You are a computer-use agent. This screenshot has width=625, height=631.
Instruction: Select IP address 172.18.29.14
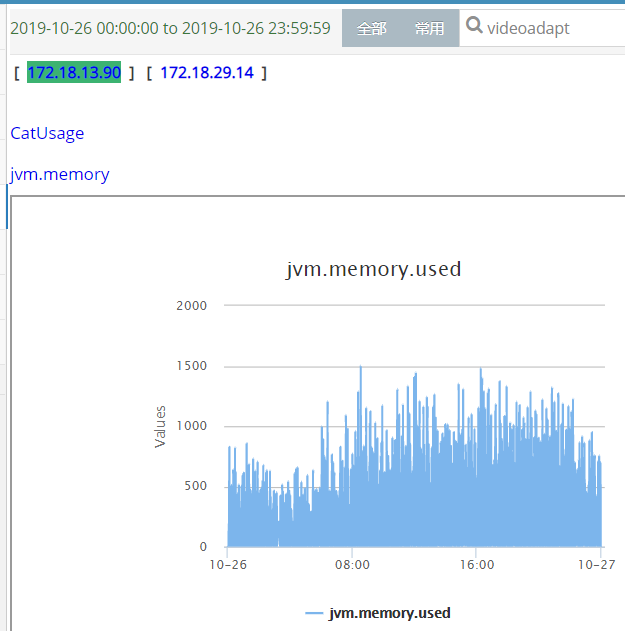click(x=207, y=73)
